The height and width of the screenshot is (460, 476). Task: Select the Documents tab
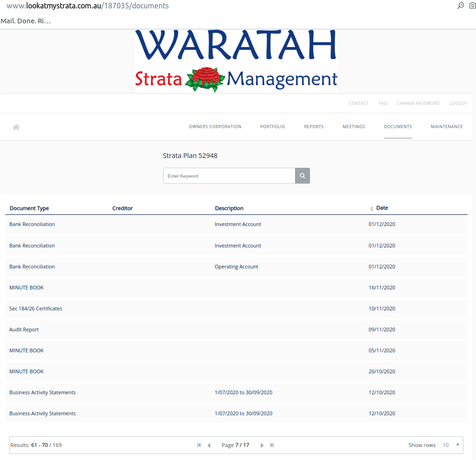[398, 126]
